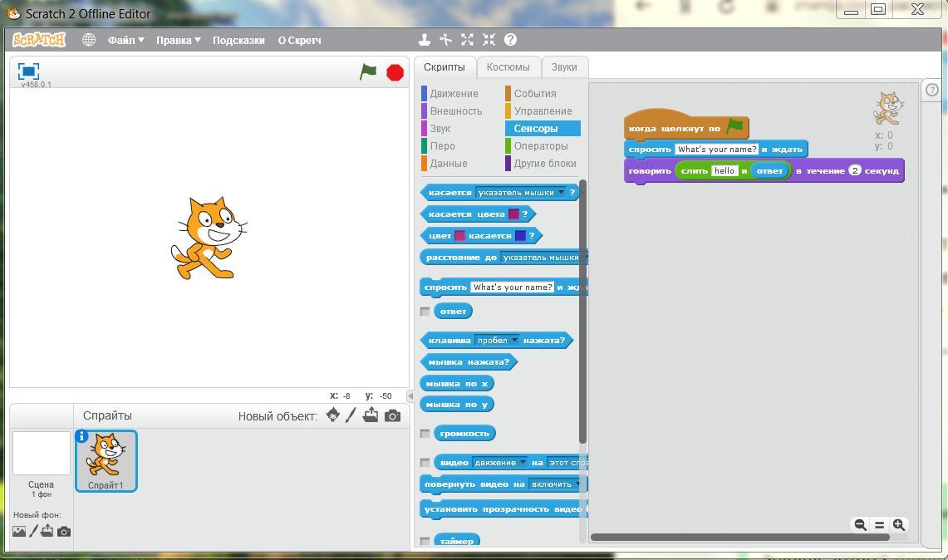Paint a new backdrop
The height and width of the screenshot is (560, 948).
34,531
